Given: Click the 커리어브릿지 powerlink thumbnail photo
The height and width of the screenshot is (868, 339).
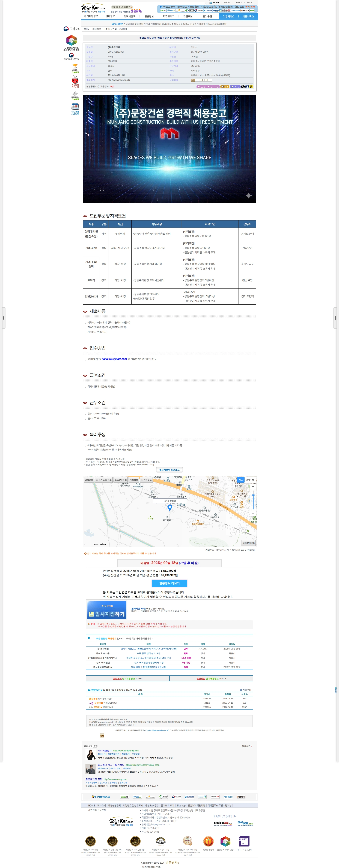Looking at the screenshot, I should coord(91,755).
